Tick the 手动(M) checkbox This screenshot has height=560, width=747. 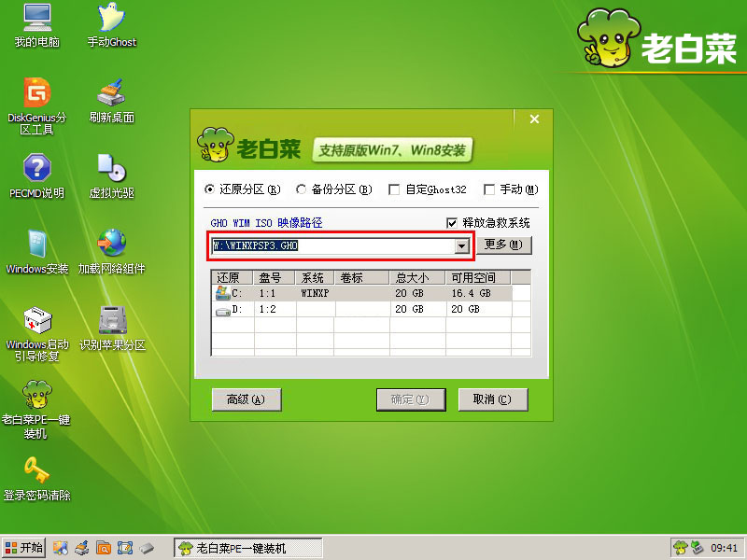(x=511, y=189)
